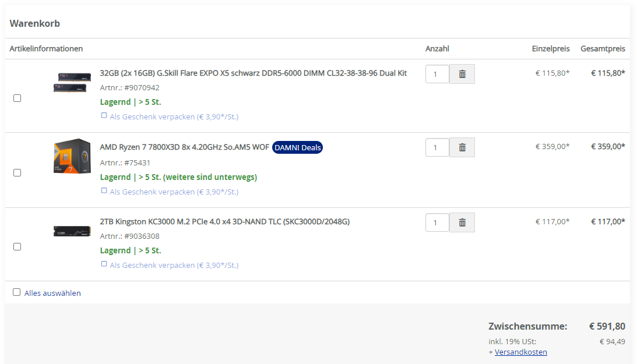Viewport: 637px width, 364px height.
Task: Open the G.Skill Flare EXPO X5 product title
Action: [x=254, y=73]
